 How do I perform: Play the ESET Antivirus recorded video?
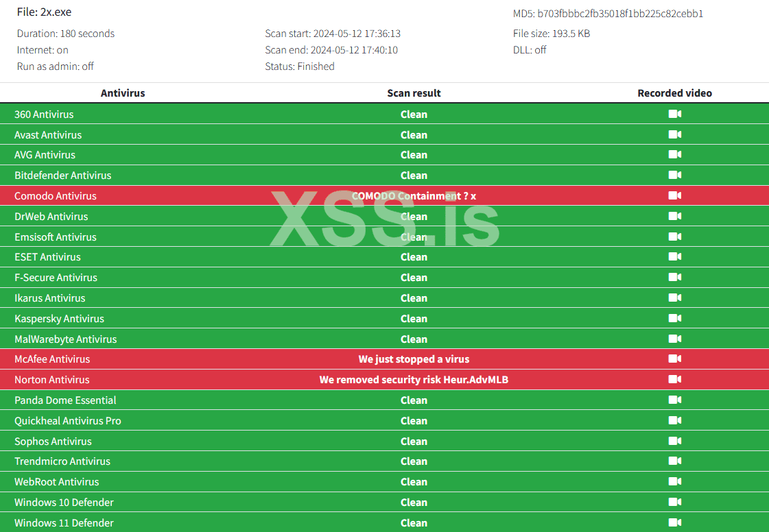coord(674,256)
